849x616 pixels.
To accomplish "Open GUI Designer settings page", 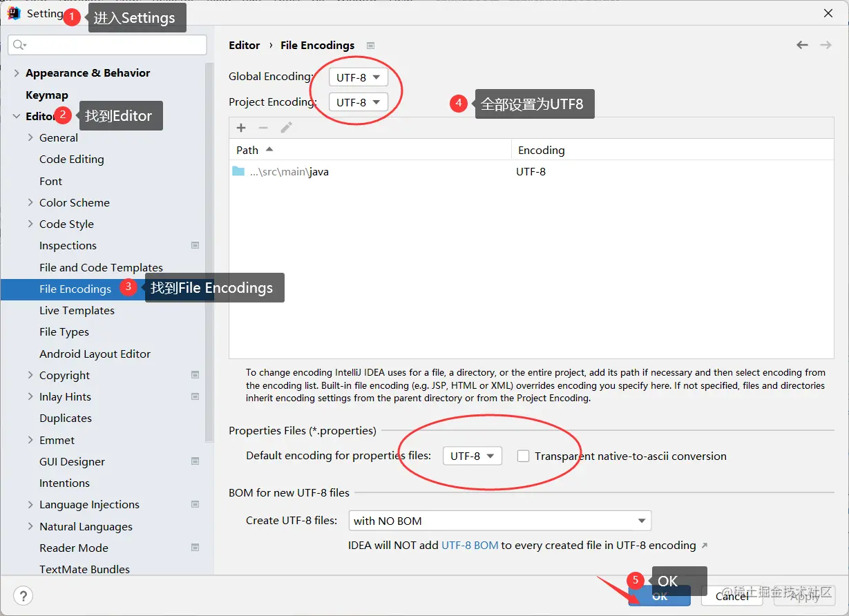I will click(73, 461).
